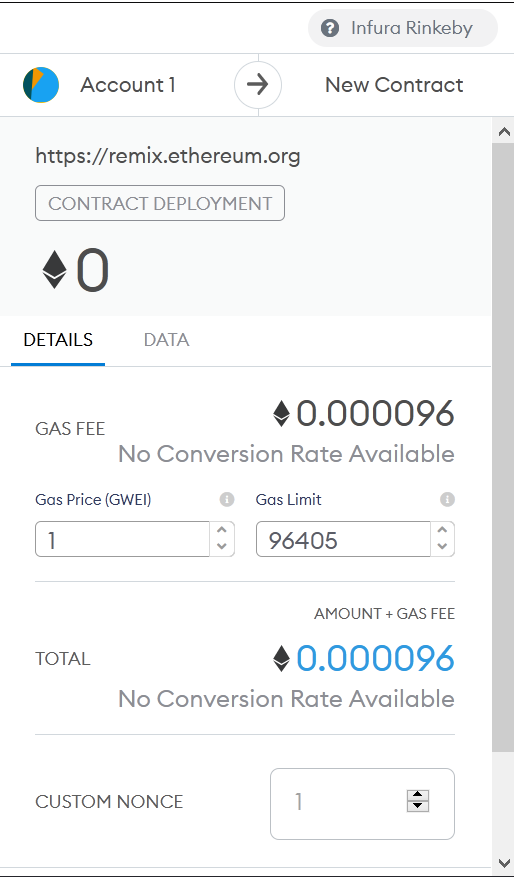Screen dimensions: 514x877
Task: Click the TOTAL label
Action: tap(63, 659)
